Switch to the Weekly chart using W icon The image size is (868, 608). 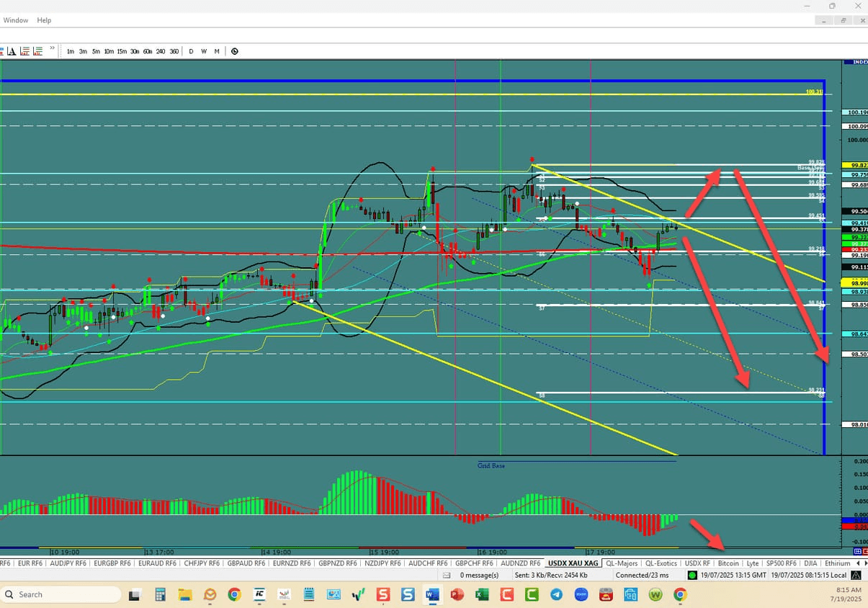[x=203, y=51]
